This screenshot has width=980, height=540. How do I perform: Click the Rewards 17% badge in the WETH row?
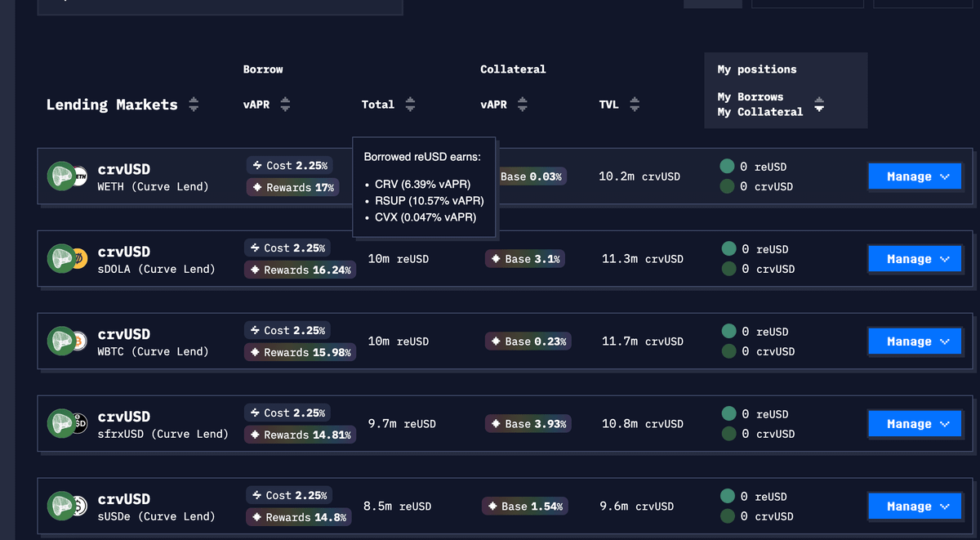292,188
